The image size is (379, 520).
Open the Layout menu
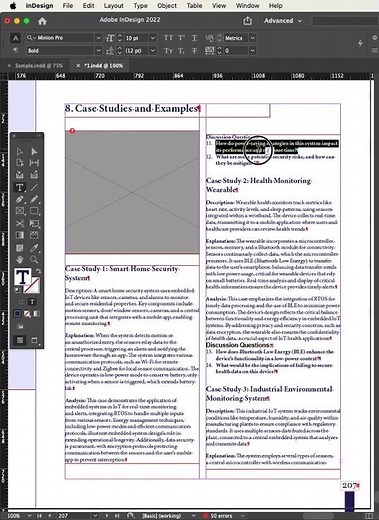coord(113,6)
